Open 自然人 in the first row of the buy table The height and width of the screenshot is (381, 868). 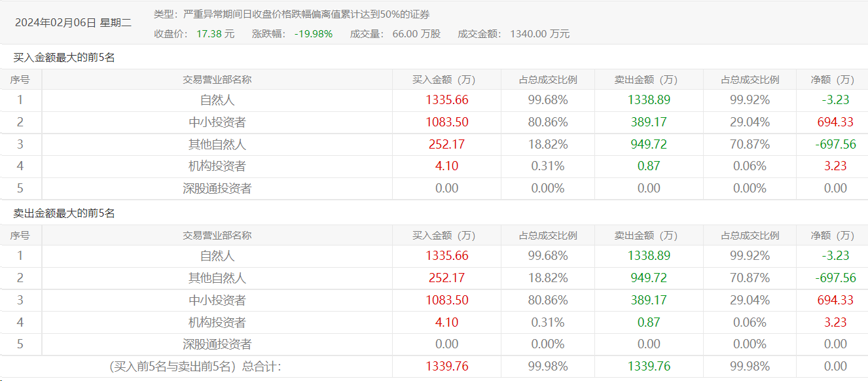click(x=217, y=100)
